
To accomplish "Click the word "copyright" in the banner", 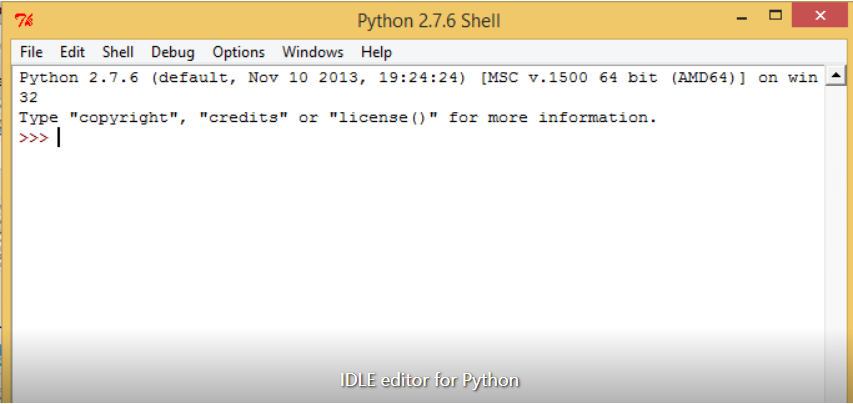I will pyautogui.click(x=124, y=117).
